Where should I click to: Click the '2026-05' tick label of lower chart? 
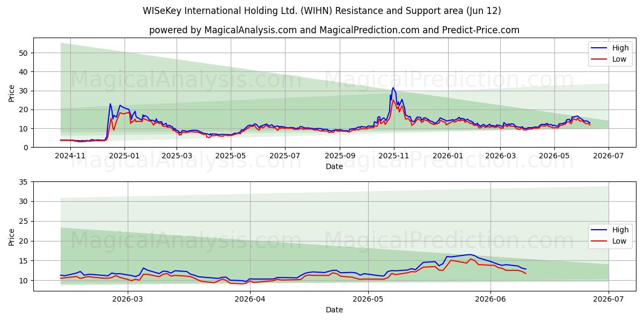click(x=368, y=299)
